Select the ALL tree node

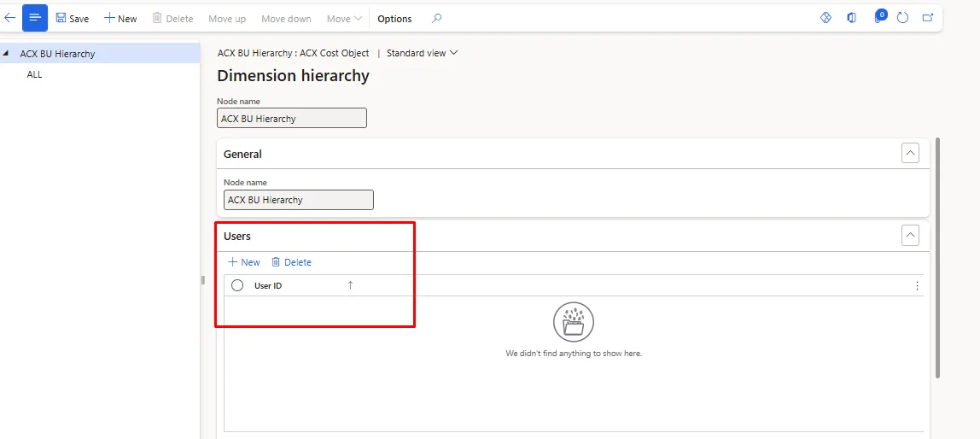[34, 74]
